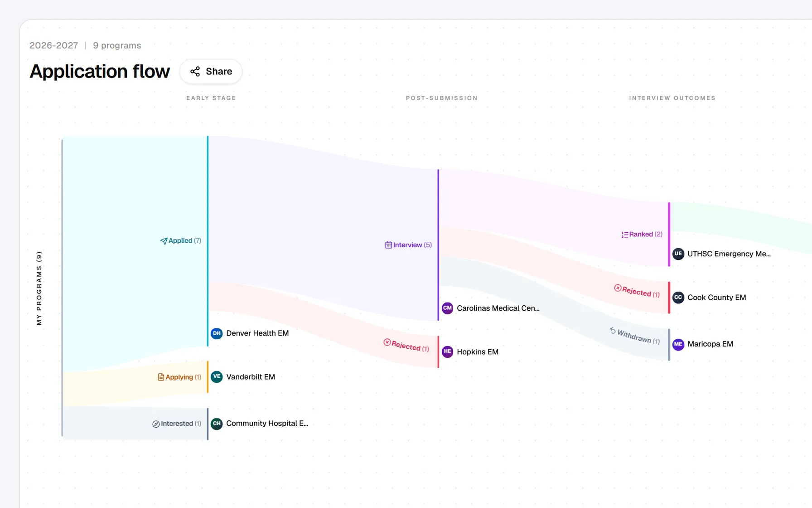Open the UTHSC Emergency Me... program

(x=729, y=254)
